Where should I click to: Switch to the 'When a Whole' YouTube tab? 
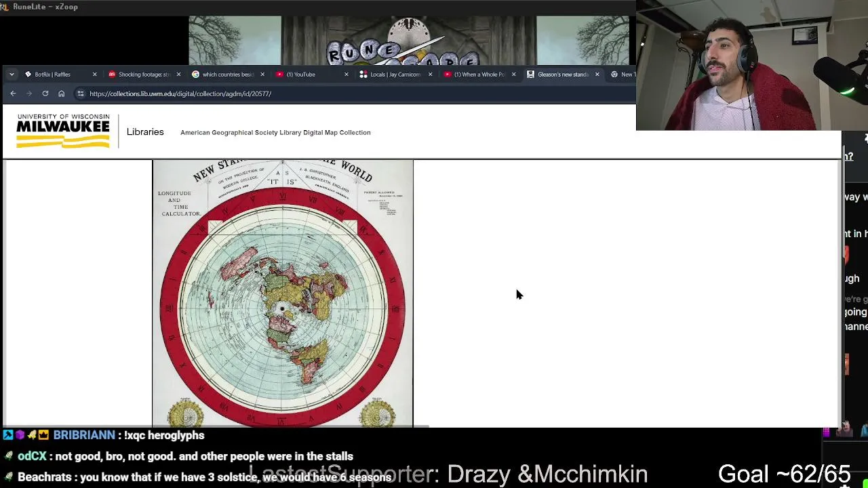(480, 75)
